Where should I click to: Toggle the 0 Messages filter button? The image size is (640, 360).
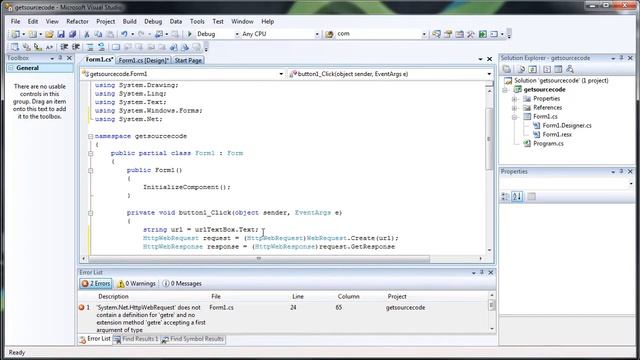tap(182, 283)
